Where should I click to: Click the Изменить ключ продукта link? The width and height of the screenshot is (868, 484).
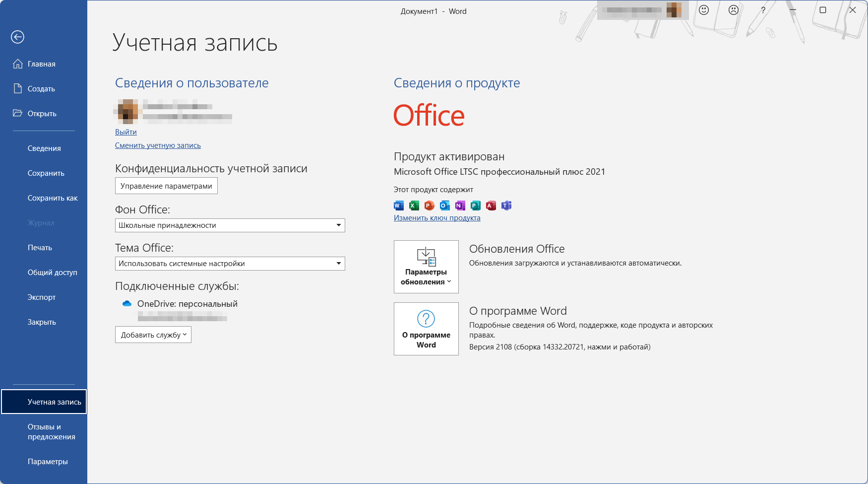(437, 218)
